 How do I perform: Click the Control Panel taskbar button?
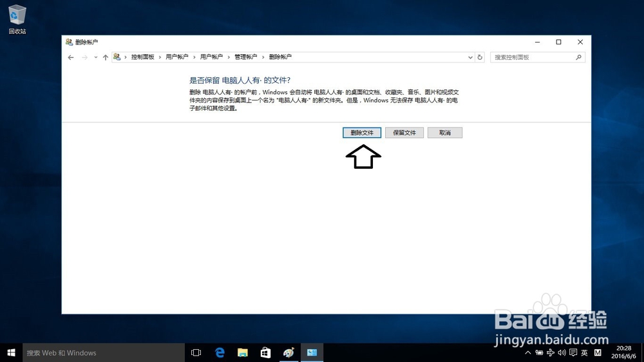[x=312, y=352]
